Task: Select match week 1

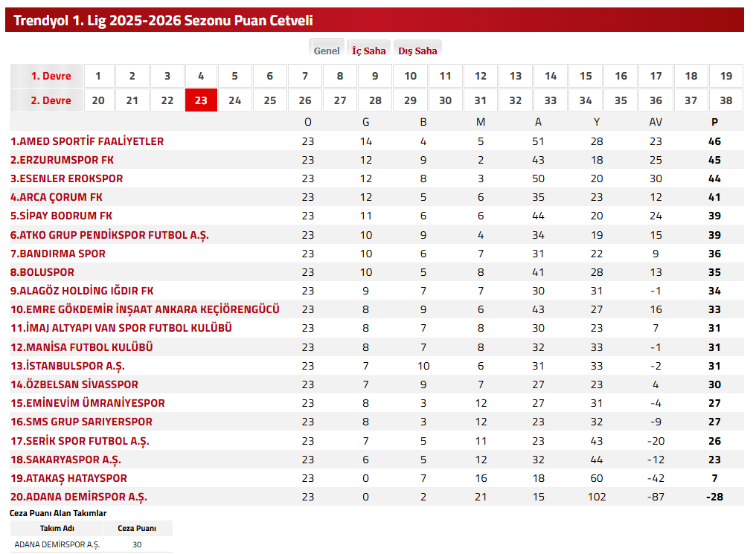Action: click(98, 76)
